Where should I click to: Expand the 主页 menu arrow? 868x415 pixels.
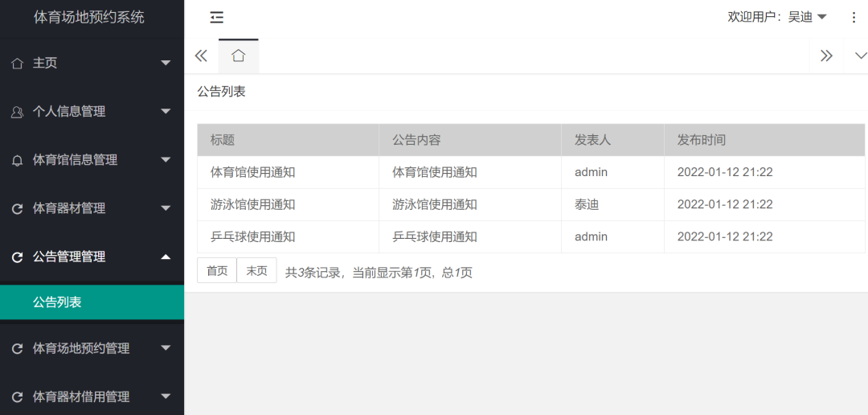click(x=166, y=64)
